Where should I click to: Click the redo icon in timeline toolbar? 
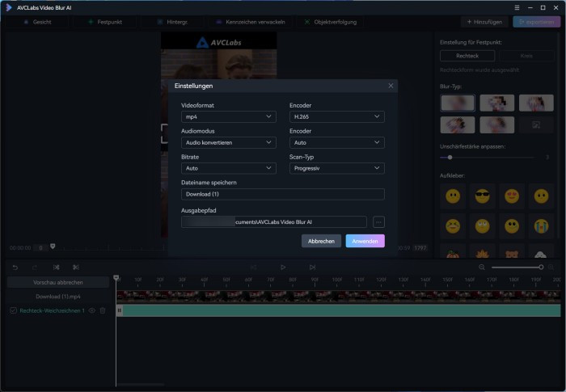tap(35, 268)
